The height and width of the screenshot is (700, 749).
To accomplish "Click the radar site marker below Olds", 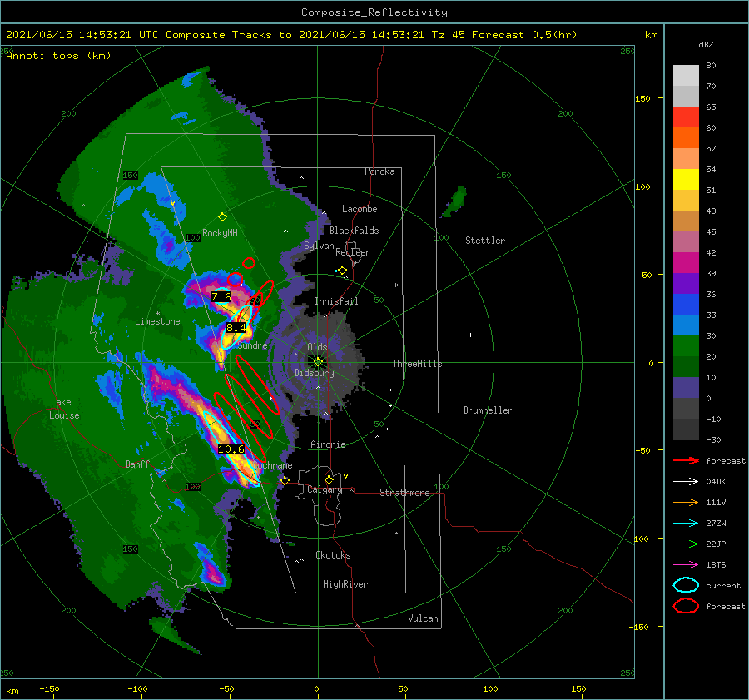I will pyautogui.click(x=318, y=362).
